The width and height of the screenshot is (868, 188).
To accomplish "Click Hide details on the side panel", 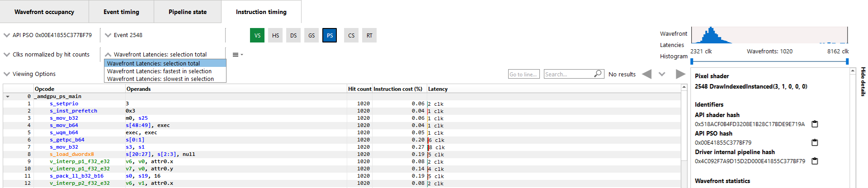I will pyautogui.click(x=863, y=81).
